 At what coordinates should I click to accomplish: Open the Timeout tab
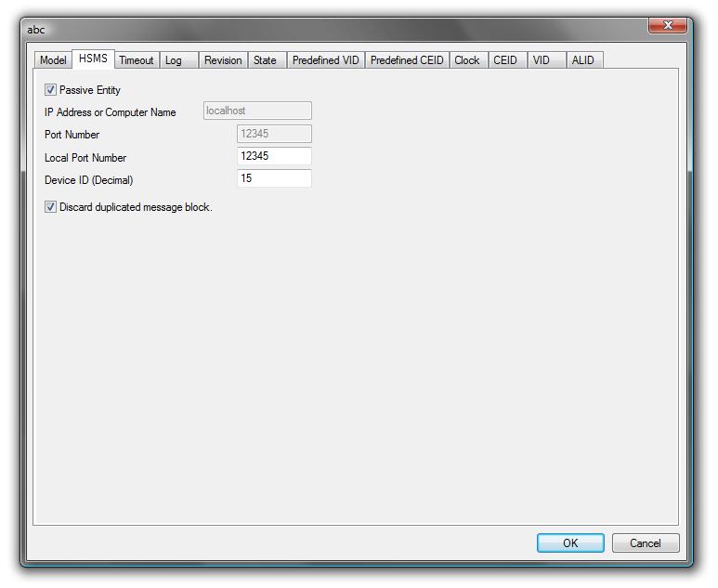coord(136,60)
